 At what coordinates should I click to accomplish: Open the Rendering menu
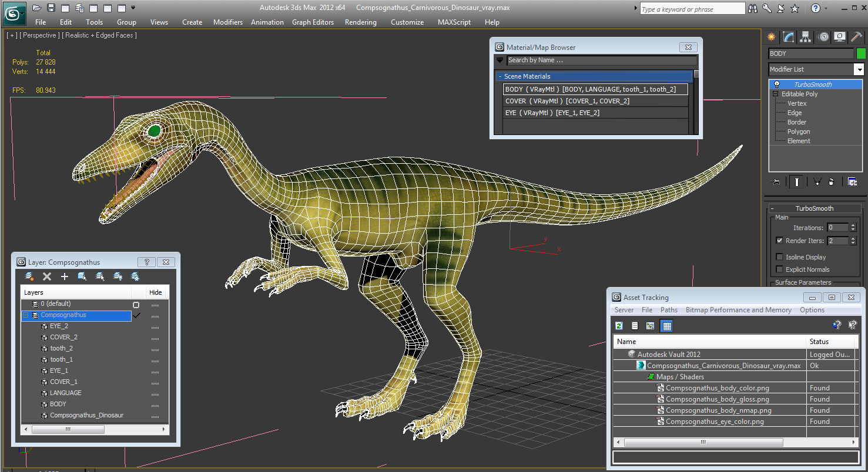click(361, 22)
